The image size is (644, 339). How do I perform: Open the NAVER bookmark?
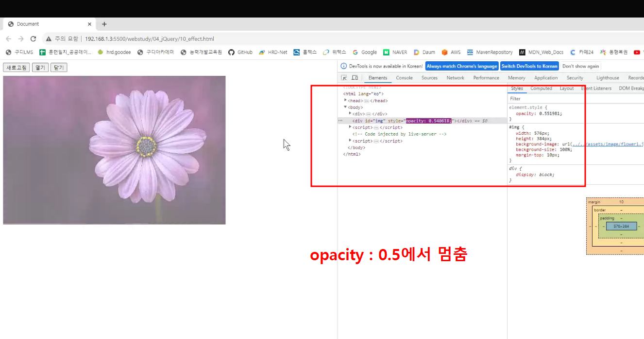395,52
